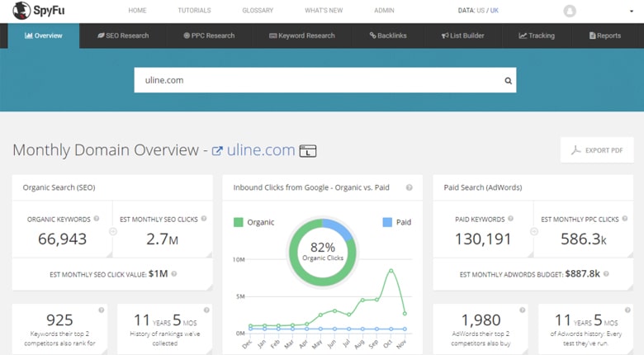Click help icon for Inbound Clicks chart

409,187
